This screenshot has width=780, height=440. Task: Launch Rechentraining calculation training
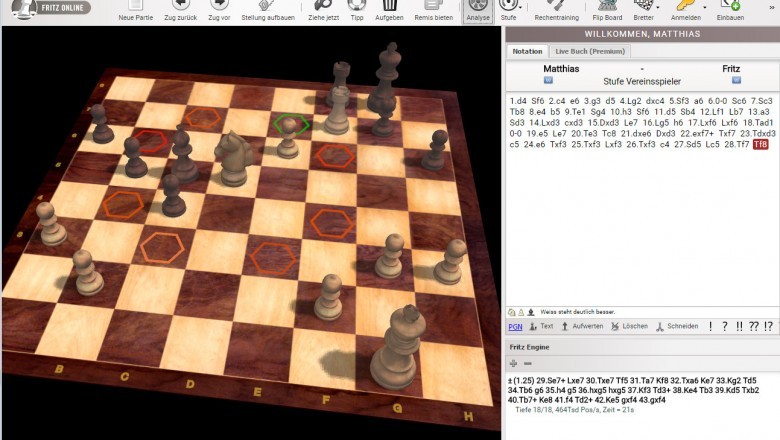[x=556, y=11]
